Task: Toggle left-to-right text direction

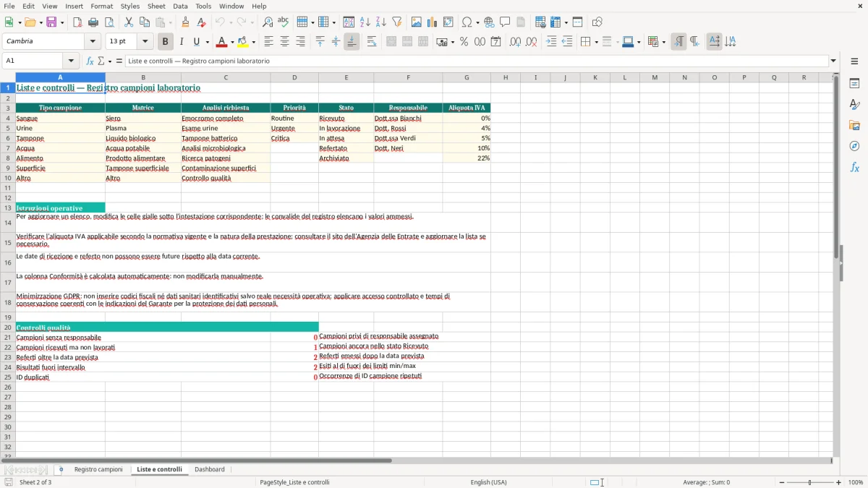Action: coord(678,42)
